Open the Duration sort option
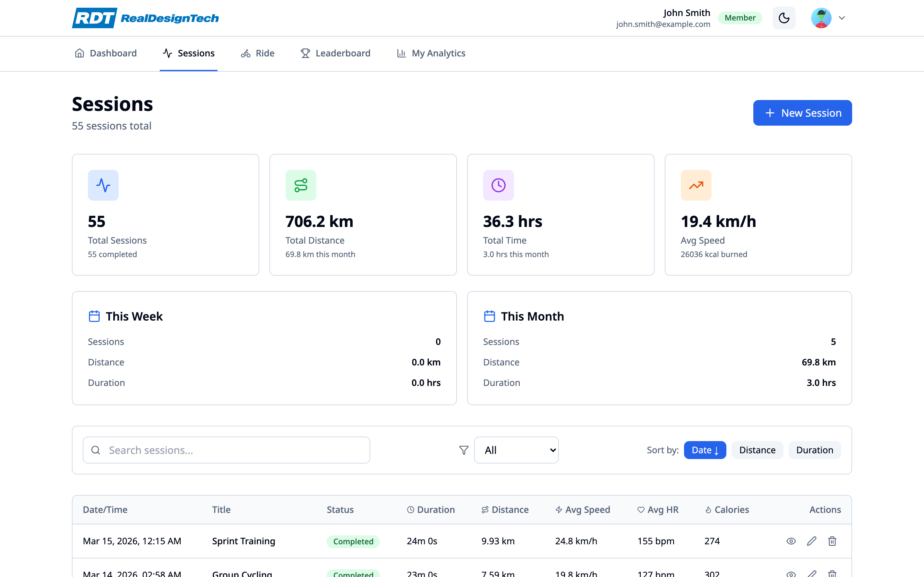This screenshot has width=924, height=577. [814, 450]
